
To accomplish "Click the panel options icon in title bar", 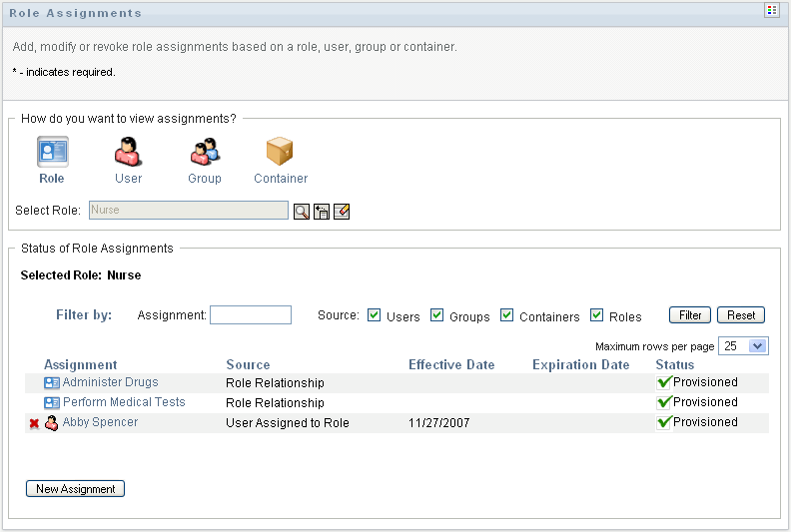I will pyautogui.click(x=771, y=10).
